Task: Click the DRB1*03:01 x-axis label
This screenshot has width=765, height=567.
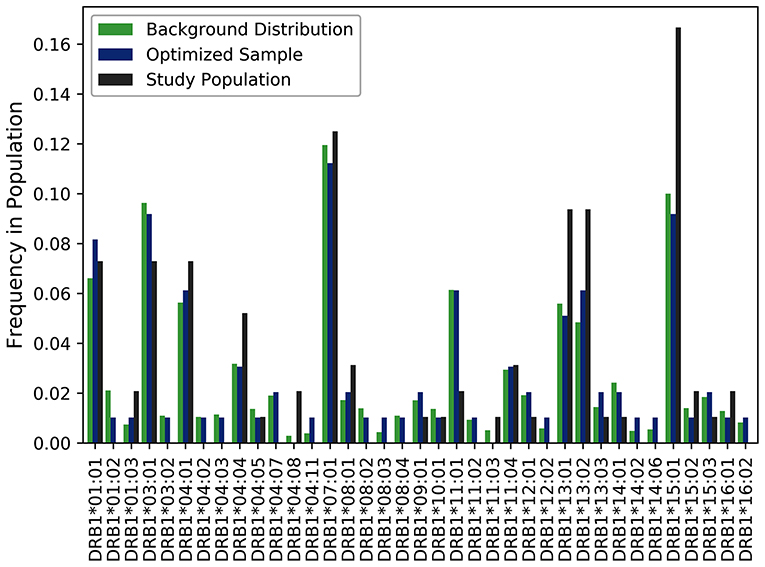Action: (x=149, y=508)
